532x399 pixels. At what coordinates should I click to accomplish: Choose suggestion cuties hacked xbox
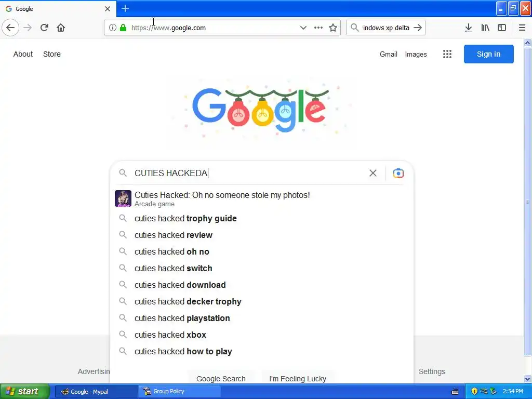pos(262,335)
